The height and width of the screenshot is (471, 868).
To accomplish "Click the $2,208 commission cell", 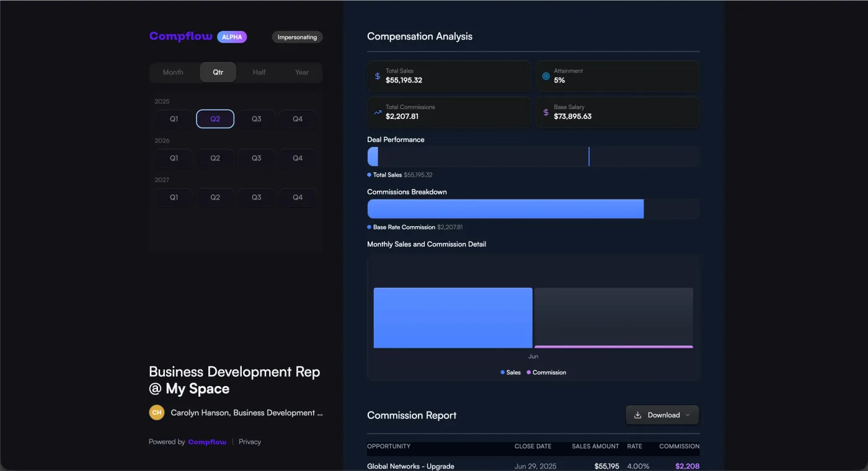I will [687, 466].
